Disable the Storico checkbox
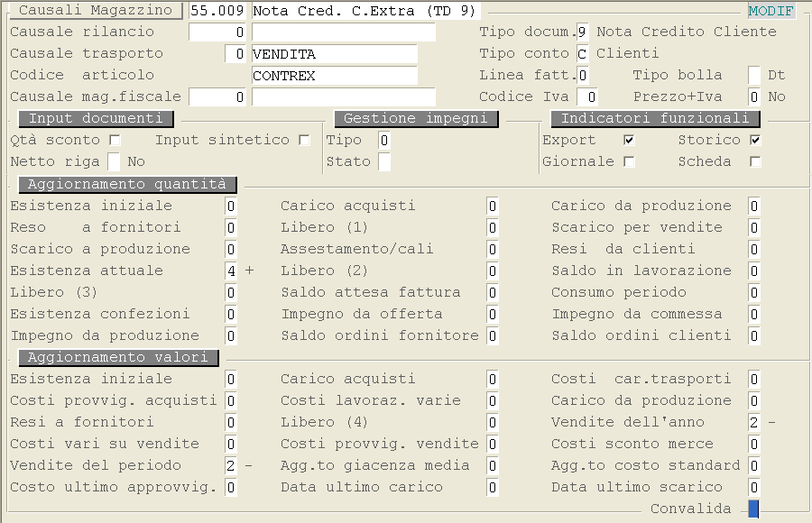The height and width of the screenshot is (523, 812). [x=755, y=141]
